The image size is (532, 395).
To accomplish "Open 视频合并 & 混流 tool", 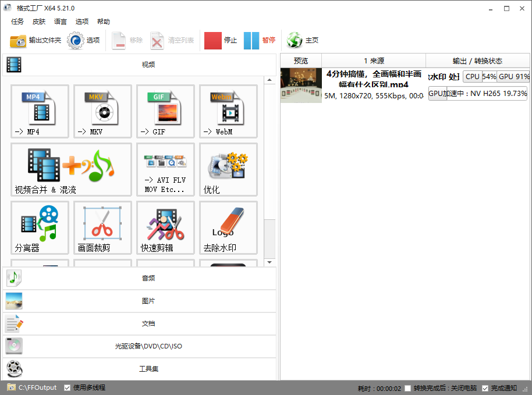I will coord(71,169).
